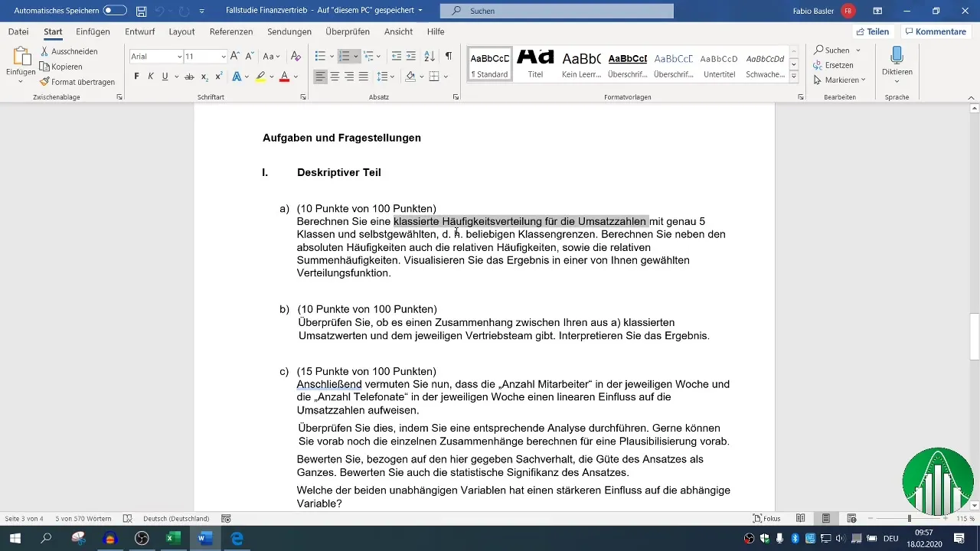Screen dimensions: 980x551
Task: Cut selection with Ausschneiden
Action: (69, 51)
